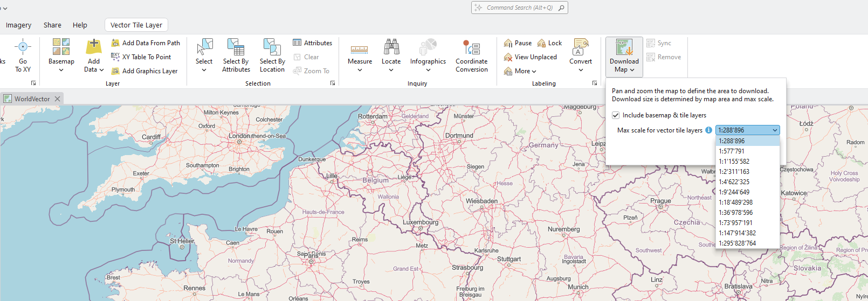This screenshot has width=868, height=301.
Task: Click Convert labels icon
Action: [581, 47]
